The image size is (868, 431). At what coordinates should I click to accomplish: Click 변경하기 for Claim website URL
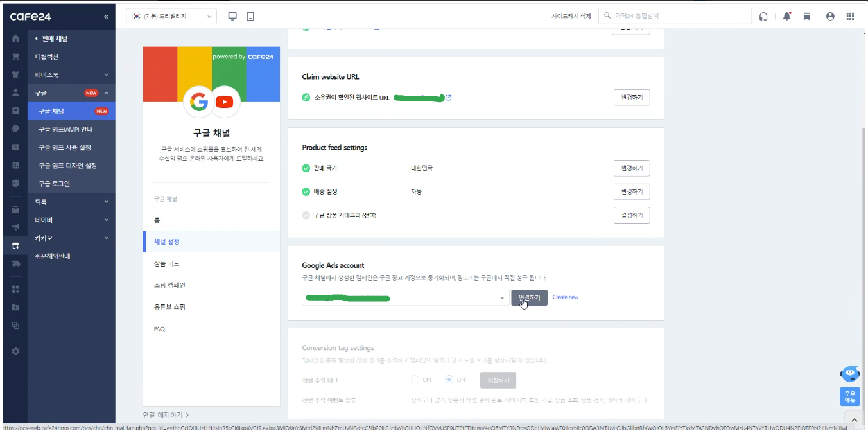pos(632,98)
